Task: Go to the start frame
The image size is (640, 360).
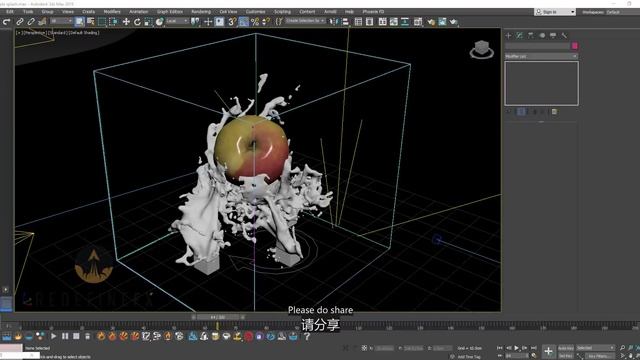Action: pyautogui.click(x=500, y=348)
